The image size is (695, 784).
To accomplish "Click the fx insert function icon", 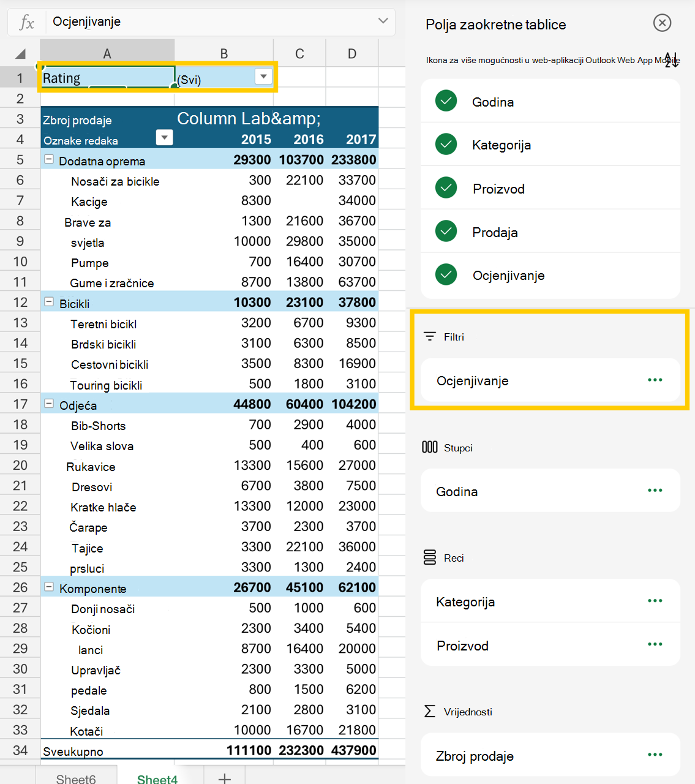I will coord(26,23).
